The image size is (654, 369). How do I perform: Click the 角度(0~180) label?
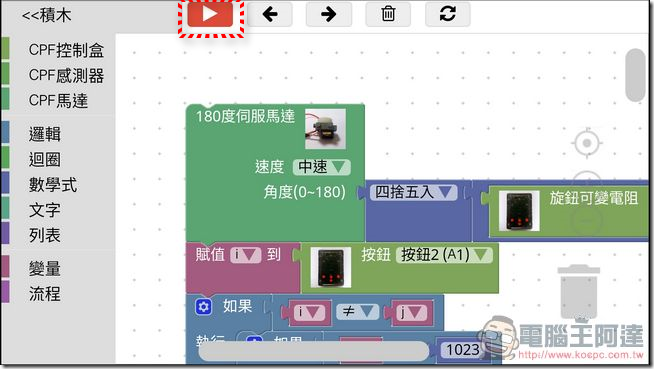point(304,192)
